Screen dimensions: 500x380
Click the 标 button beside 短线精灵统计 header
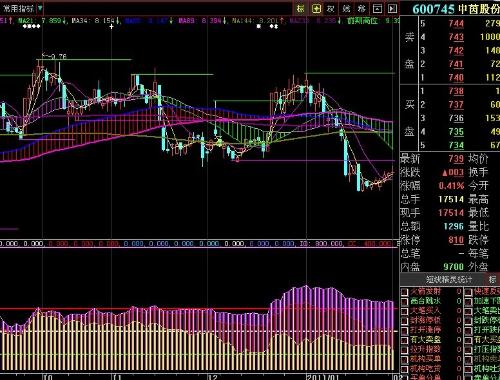(x=492, y=279)
